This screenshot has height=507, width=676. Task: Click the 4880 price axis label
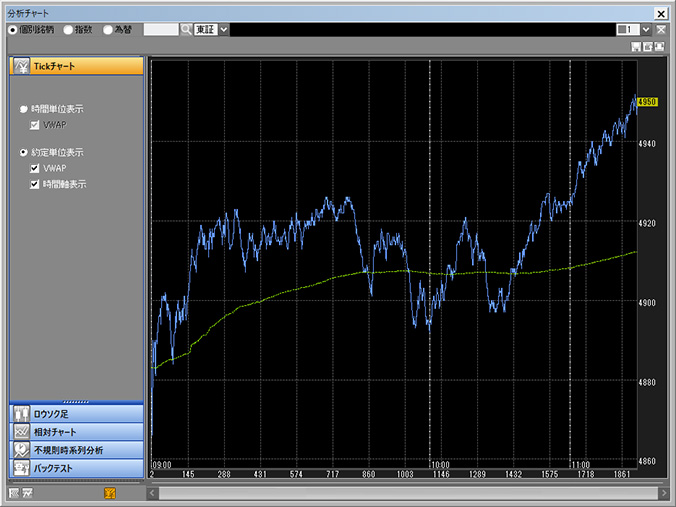pyautogui.click(x=647, y=382)
